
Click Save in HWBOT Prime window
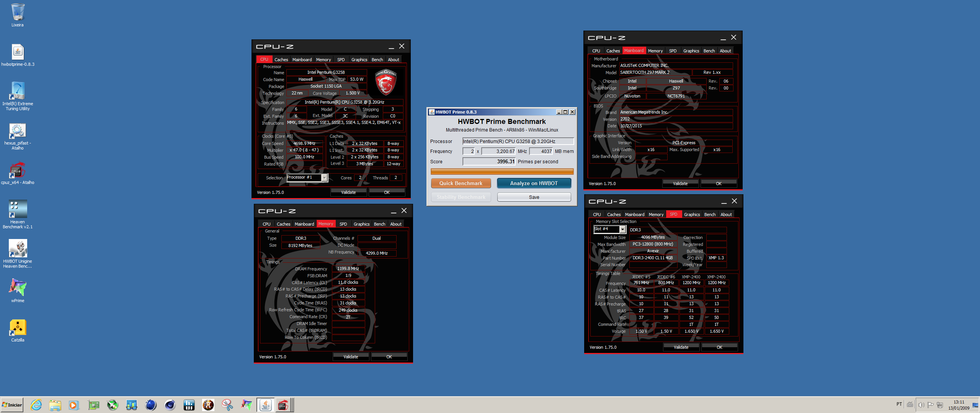(534, 197)
